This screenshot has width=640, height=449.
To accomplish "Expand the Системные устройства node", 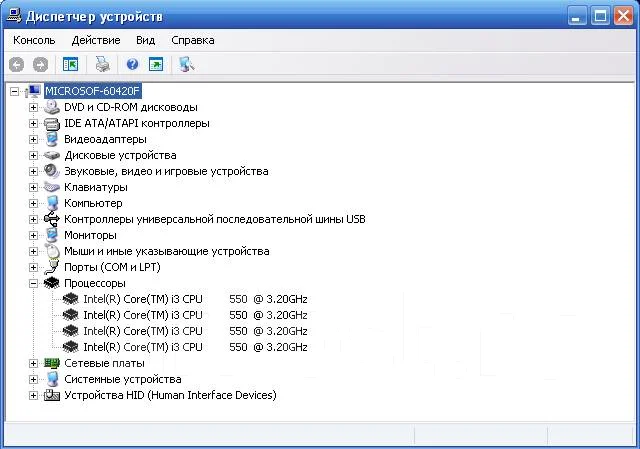I will coord(33,379).
